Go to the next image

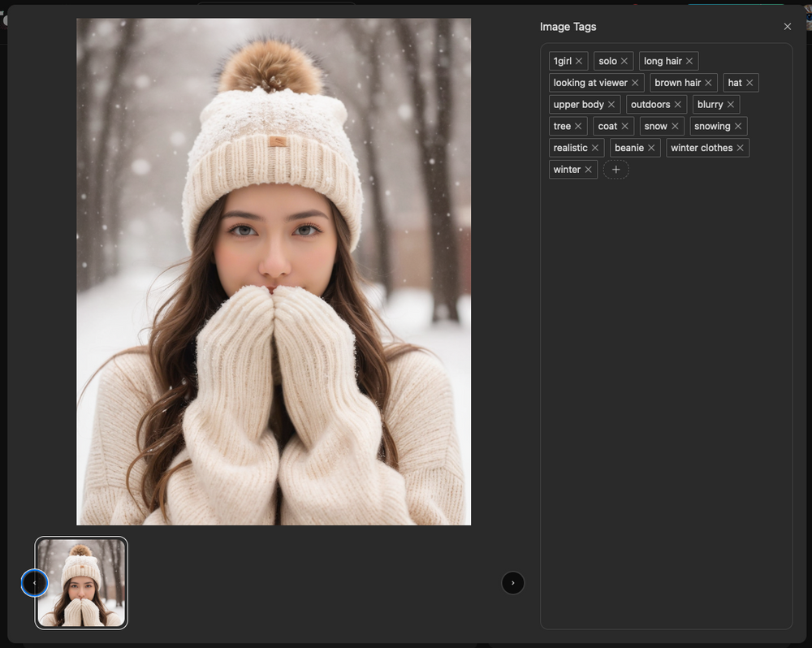pyautogui.click(x=512, y=583)
